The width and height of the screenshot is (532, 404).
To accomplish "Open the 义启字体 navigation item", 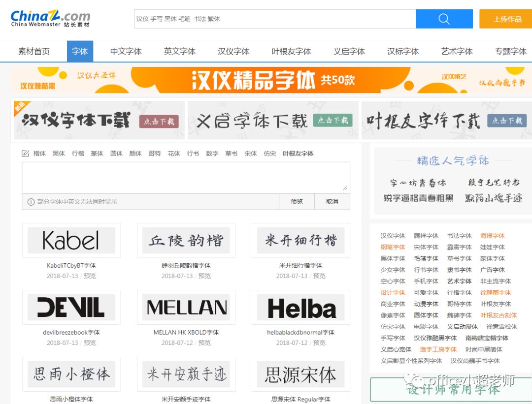I will (349, 51).
